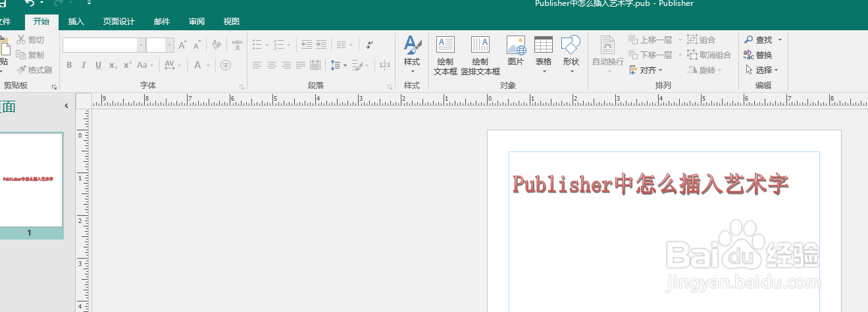The height and width of the screenshot is (312, 868).
Task: Click Draw Text Box (绘制文本框)
Action: click(446, 55)
